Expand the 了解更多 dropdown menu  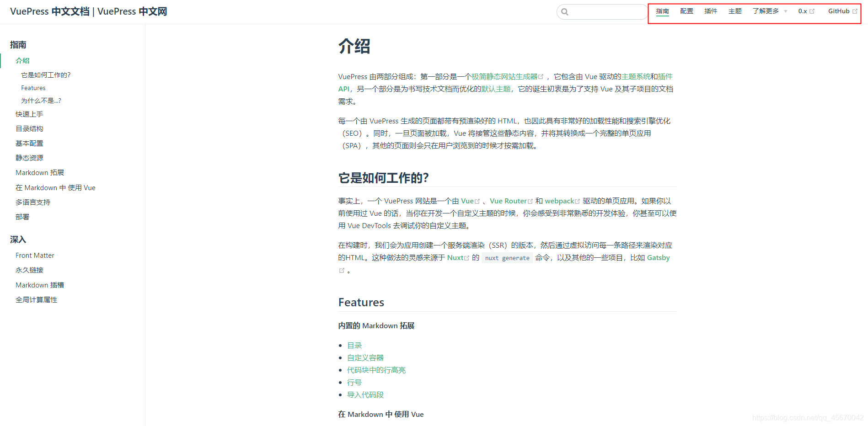coord(770,11)
